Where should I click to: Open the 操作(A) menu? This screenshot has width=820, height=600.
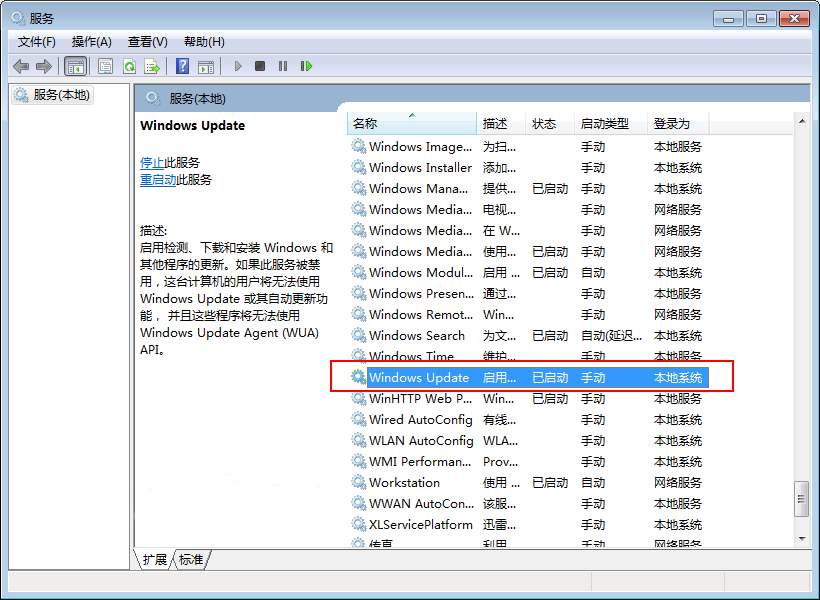point(91,41)
